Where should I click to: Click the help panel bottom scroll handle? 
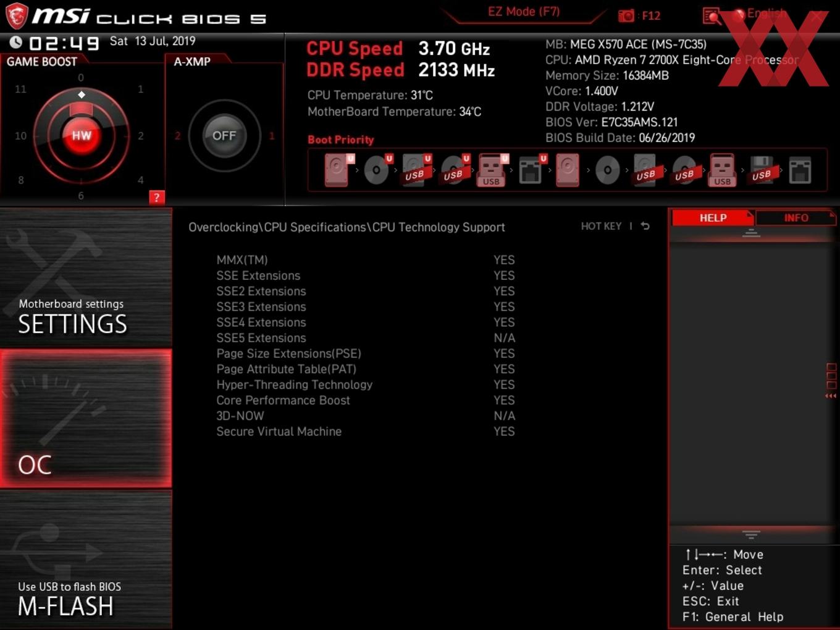point(751,534)
